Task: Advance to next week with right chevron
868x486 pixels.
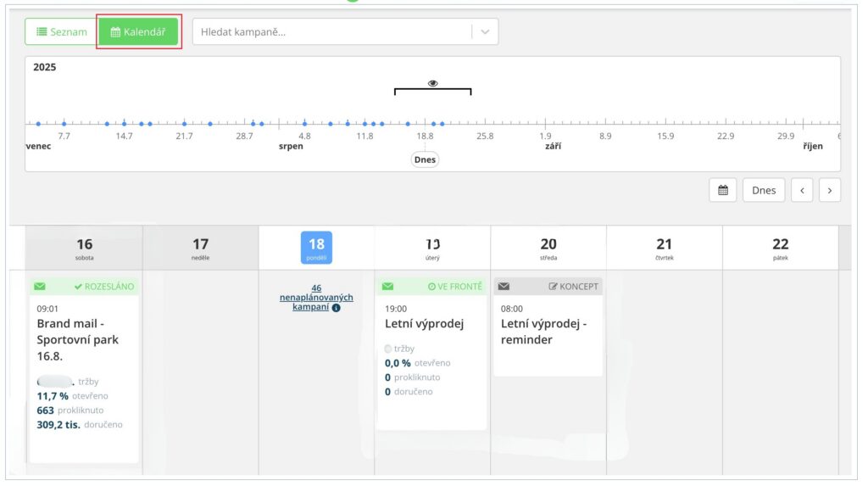Action: [829, 191]
